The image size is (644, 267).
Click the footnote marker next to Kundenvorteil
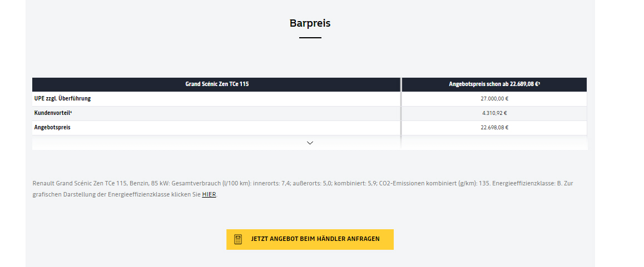[x=71, y=112]
